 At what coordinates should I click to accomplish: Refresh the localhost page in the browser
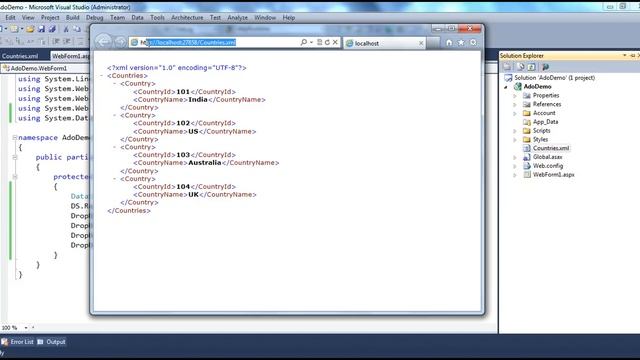point(327,42)
